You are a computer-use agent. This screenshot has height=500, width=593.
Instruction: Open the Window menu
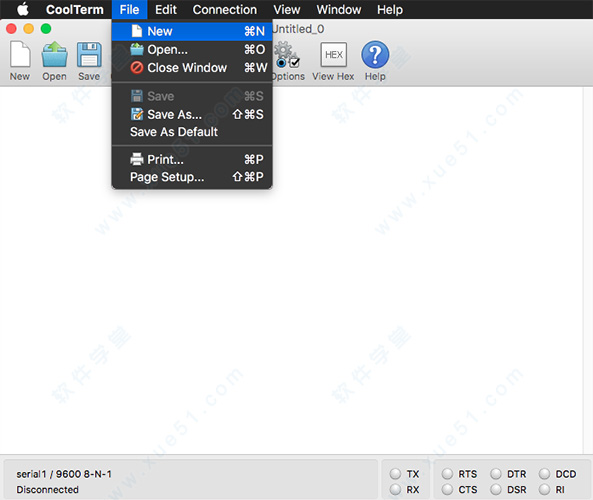click(338, 9)
